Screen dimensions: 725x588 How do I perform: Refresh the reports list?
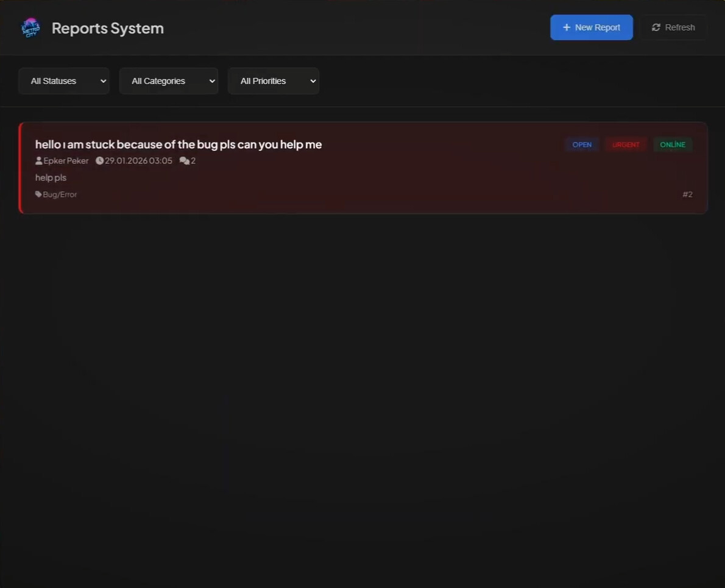(673, 27)
